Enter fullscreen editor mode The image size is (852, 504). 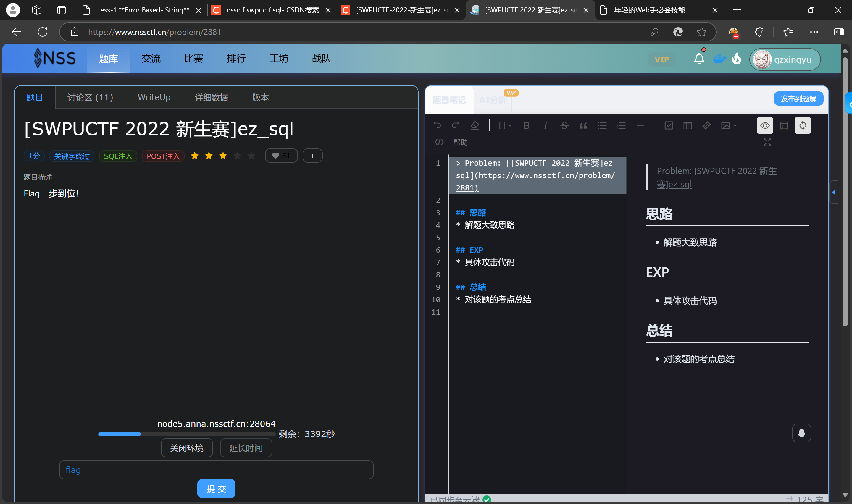pos(767,142)
